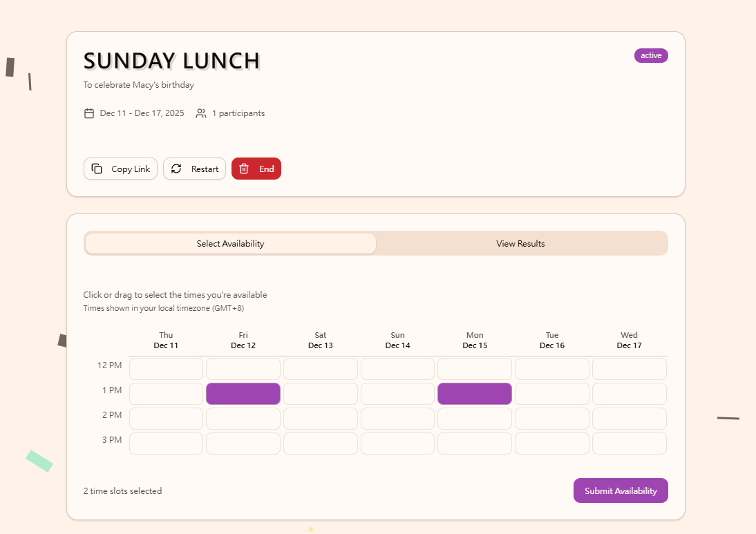Deselect the highlighted Monday 1 PM slot

click(475, 393)
